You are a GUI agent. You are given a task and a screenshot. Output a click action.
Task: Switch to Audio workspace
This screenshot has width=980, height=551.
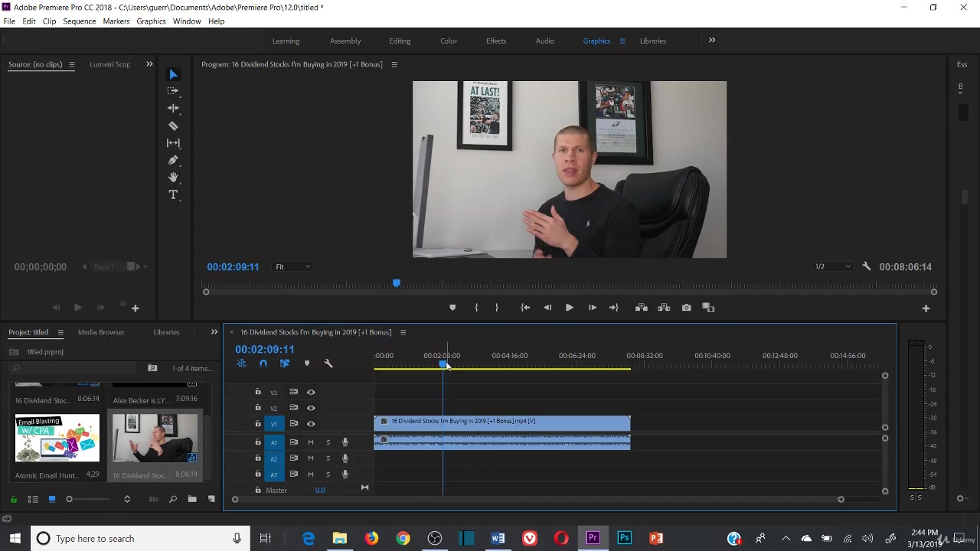coord(545,41)
